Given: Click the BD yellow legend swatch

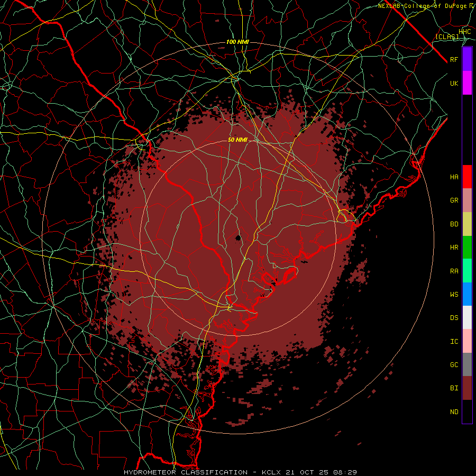Looking at the screenshot, I should click(467, 224).
